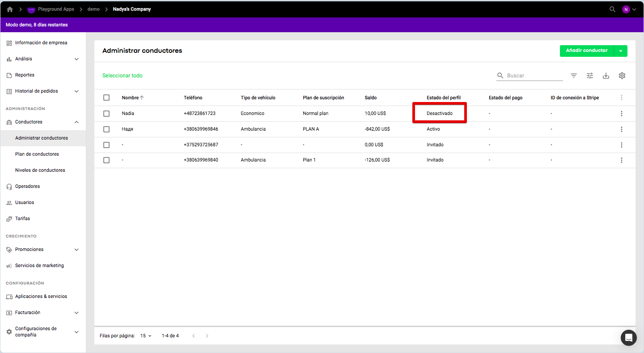The image size is (644, 353).
Task: Open the account dropdown chevron
Action: [634, 9]
